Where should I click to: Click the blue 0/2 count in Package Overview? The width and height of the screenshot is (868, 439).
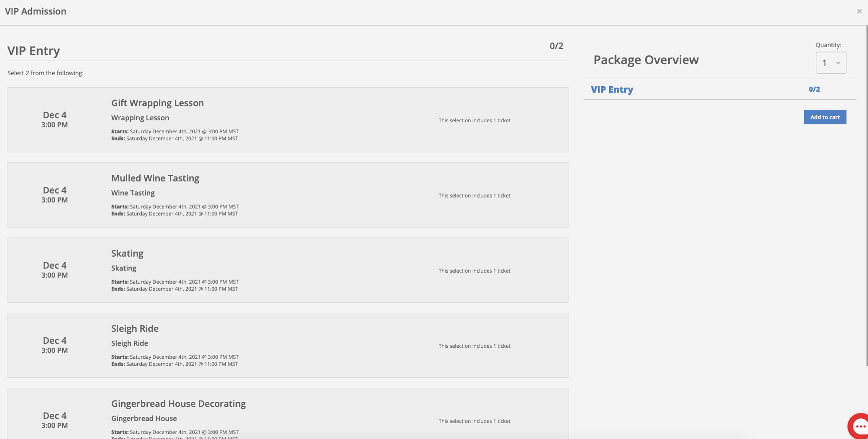814,89
